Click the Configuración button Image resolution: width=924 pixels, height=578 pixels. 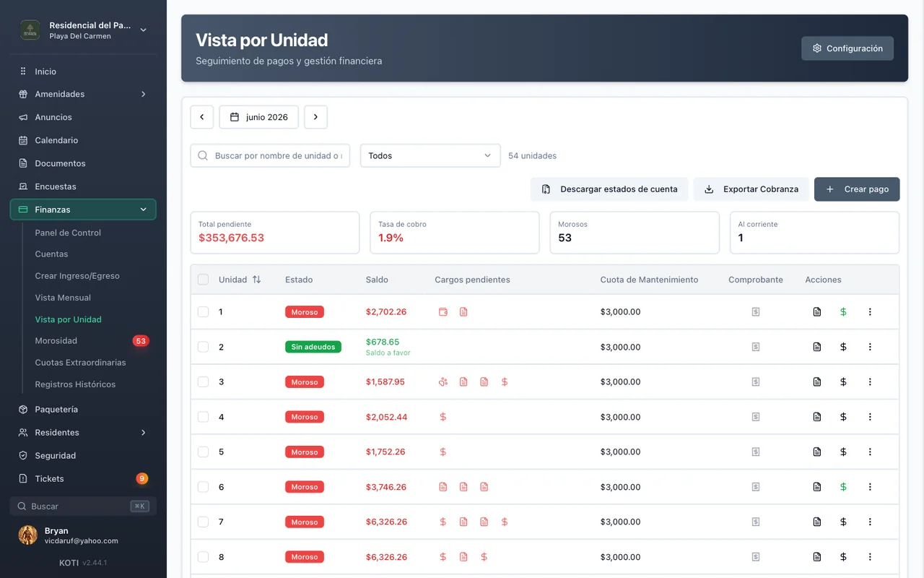847,48
